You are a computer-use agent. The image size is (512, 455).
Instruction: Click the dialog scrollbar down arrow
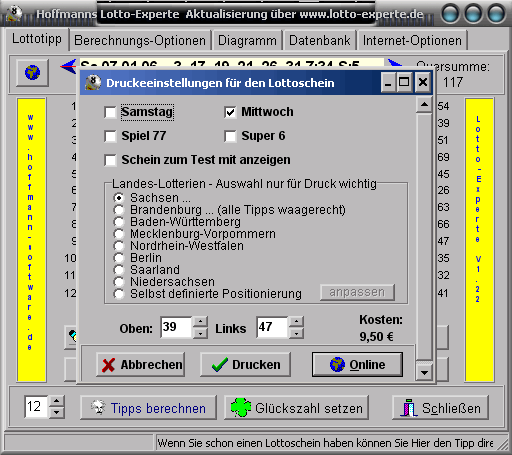coord(424,373)
